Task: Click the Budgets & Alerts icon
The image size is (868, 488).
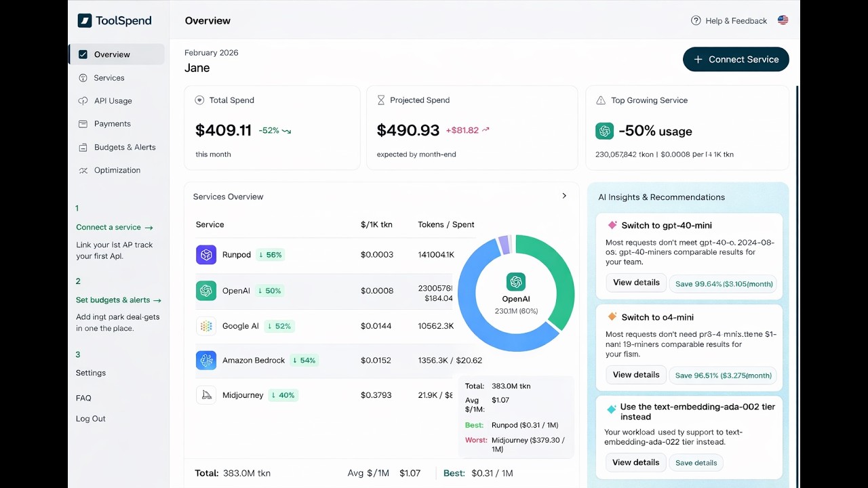Action: pos(83,147)
